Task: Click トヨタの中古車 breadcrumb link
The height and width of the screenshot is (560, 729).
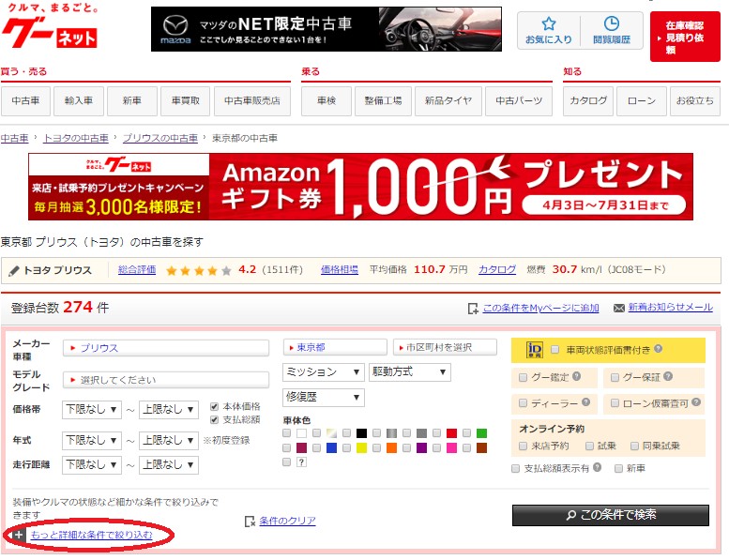Action: point(76,138)
